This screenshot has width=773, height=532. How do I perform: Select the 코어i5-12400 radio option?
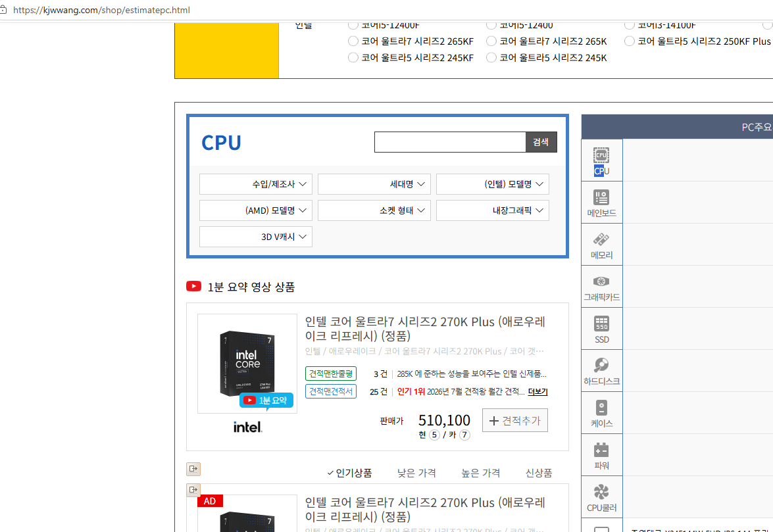[491, 25]
